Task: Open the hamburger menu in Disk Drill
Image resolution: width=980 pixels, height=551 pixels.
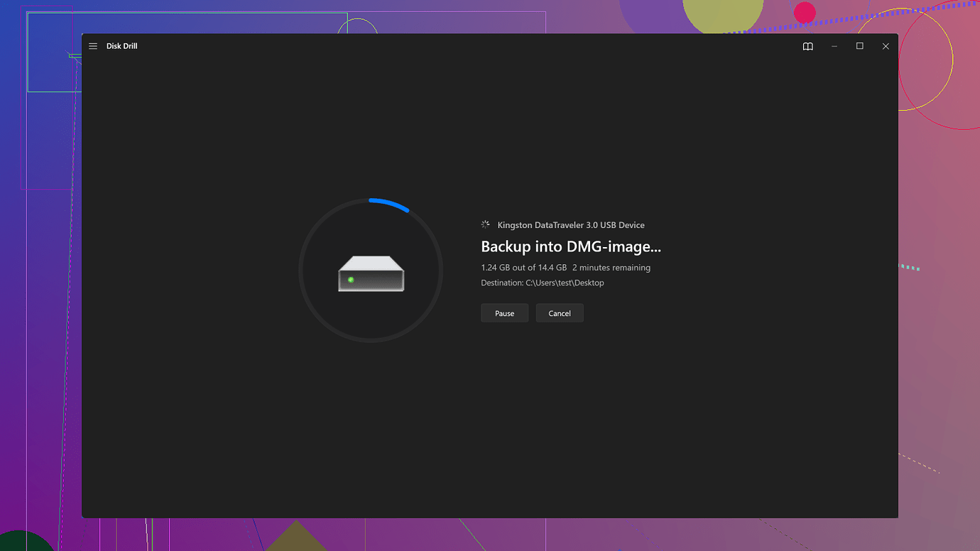Action: [93, 46]
